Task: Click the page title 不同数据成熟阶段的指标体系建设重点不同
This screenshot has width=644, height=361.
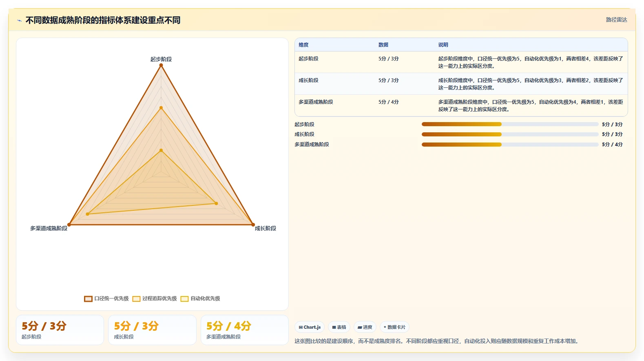Action: point(103,20)
